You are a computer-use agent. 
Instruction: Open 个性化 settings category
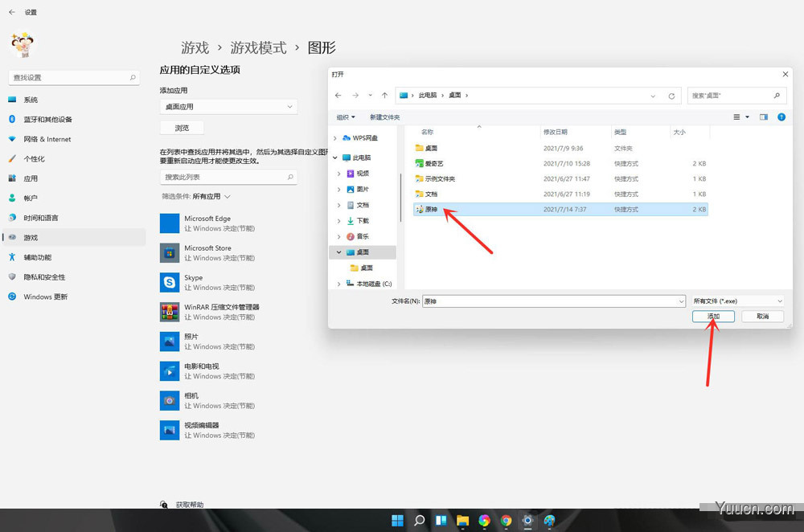(x=34, y=159)
